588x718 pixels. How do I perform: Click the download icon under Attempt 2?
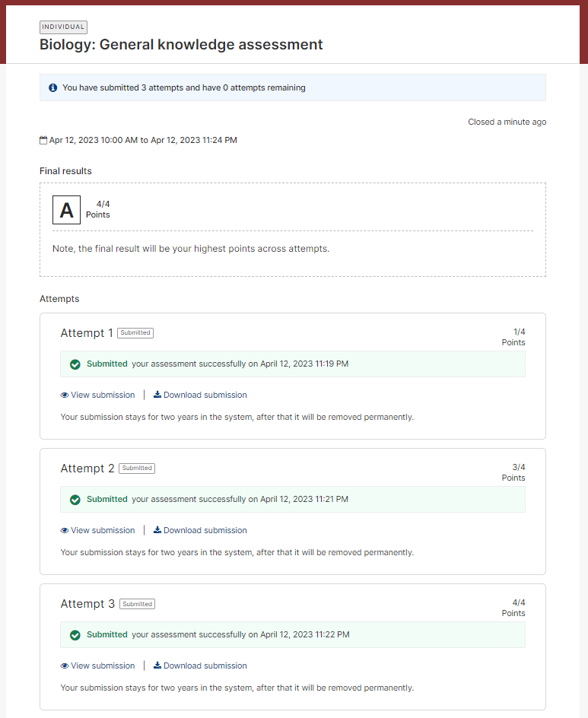pyautogui.click(x=157, y=530)
